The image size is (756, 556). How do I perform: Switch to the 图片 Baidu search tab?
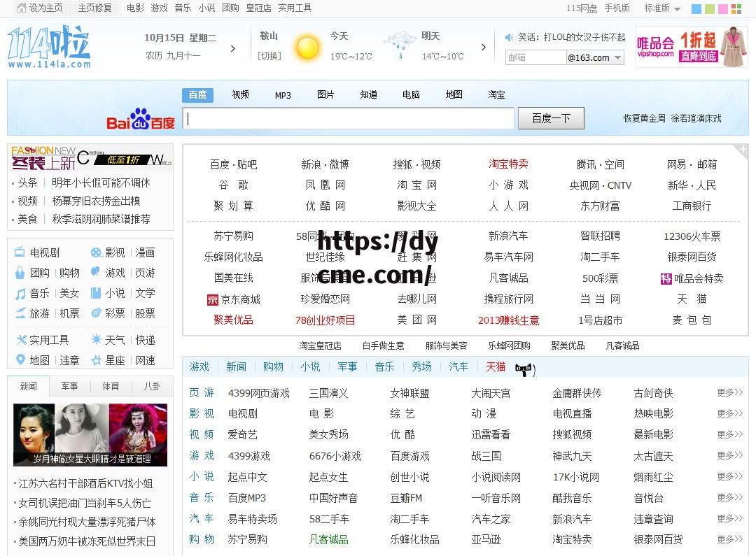[325, 94]
